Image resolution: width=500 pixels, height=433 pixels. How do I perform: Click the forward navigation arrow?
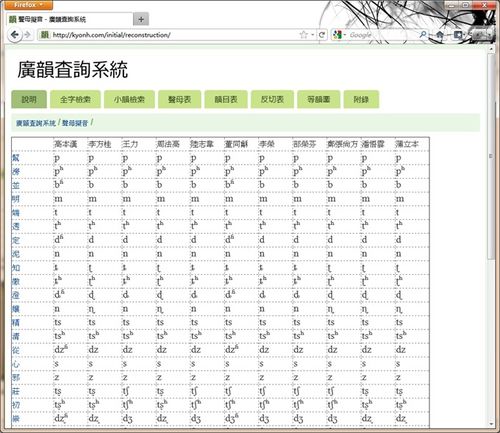tap(27, 35)
